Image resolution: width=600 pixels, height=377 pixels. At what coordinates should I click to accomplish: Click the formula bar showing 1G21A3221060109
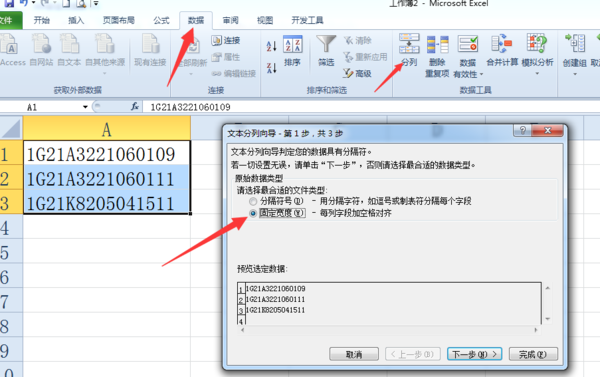[370, 107]
